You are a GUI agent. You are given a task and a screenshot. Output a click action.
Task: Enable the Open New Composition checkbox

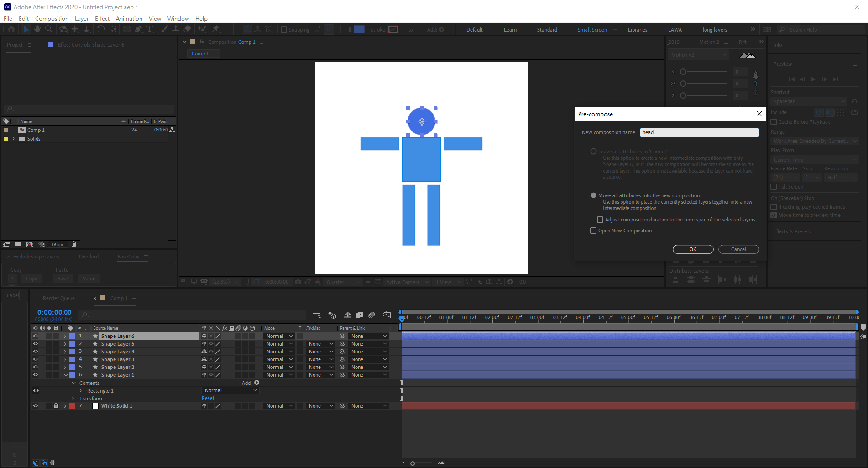click(x=593, y=231)
